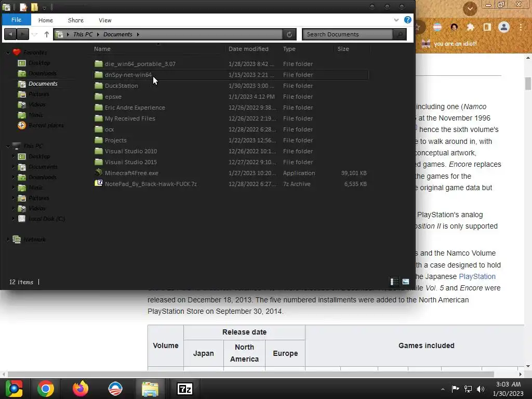Image resolution: width=532 pixels, height=399 pixels.
Task: Open Network in navigation pane
Action: tap(29, 240)
